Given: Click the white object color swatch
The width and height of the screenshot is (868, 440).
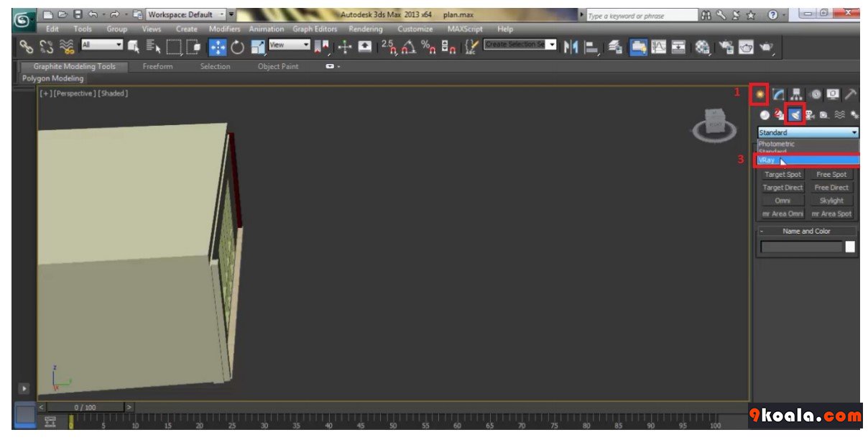Looking at the screenshot, I should coord(850,247).
